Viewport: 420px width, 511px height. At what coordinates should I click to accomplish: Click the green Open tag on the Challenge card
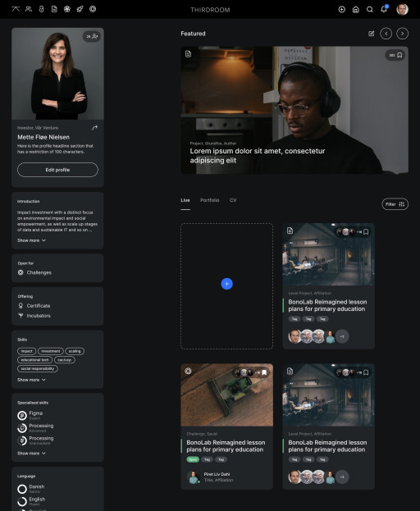point(193,459)
